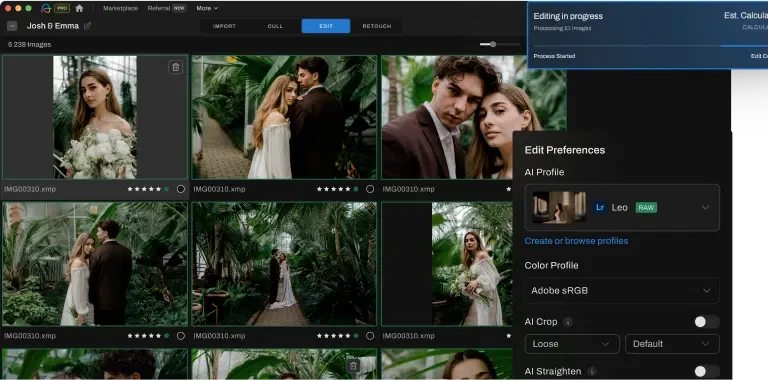Switch to the RETOUCH tab

[377, 26]
